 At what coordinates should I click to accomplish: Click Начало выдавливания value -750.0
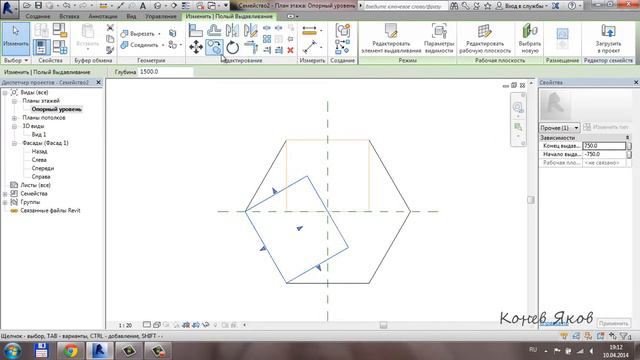604,154
